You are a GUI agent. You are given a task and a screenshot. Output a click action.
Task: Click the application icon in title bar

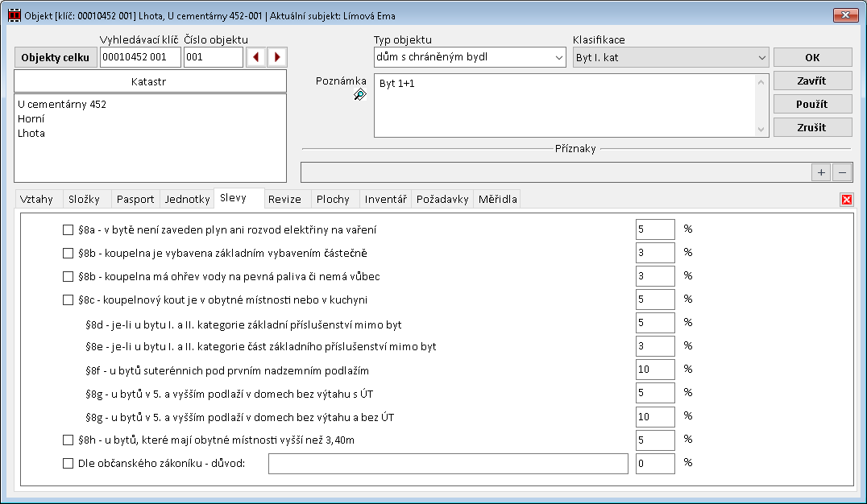tap(14, 15)
